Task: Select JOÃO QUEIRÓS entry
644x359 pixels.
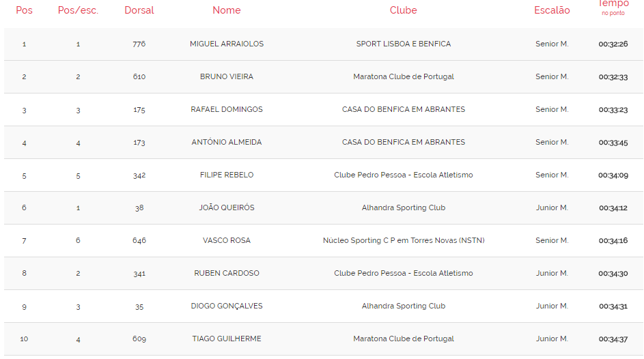Action: click(x=226, y=207)
